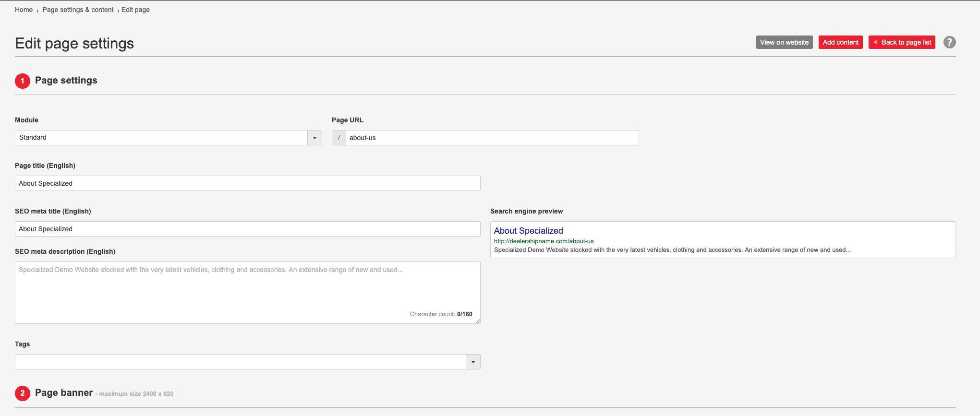
Task: Open the Module dropdown arrow
Action: pyautogui.click(x=315, y=138)
